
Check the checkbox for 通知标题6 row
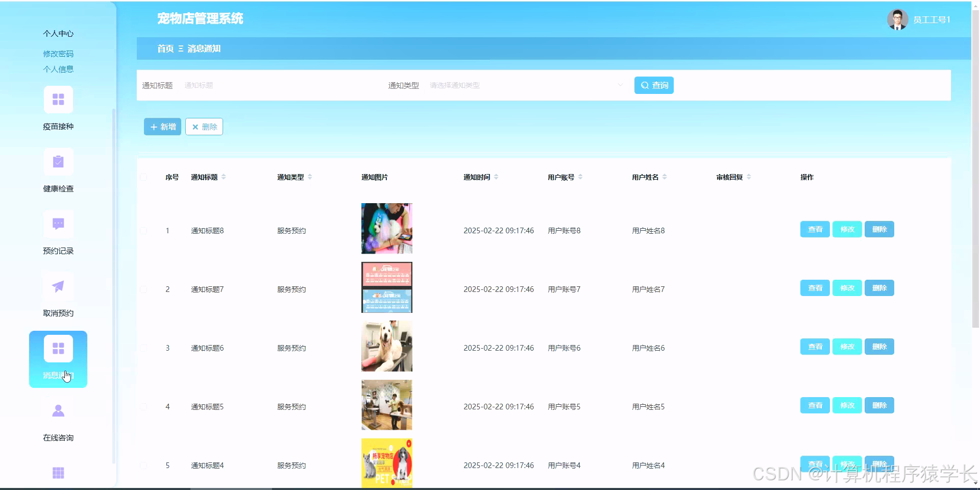(x=143, y=348)
